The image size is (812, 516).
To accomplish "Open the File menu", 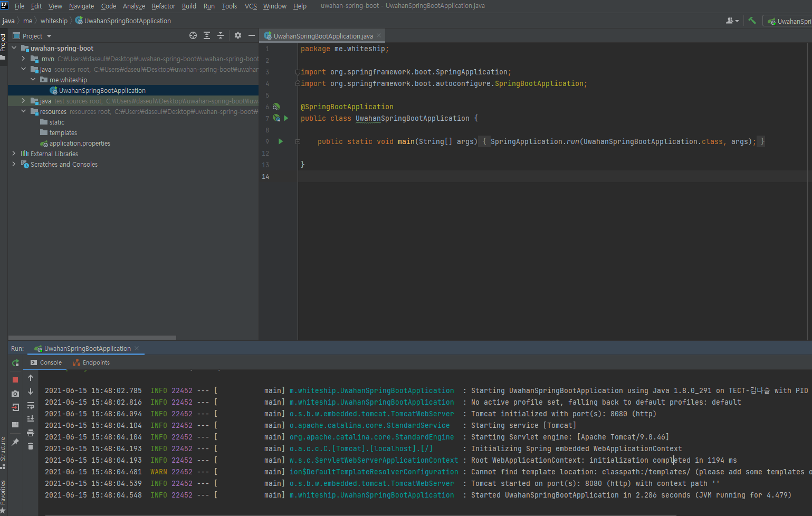I will point(20,6).
